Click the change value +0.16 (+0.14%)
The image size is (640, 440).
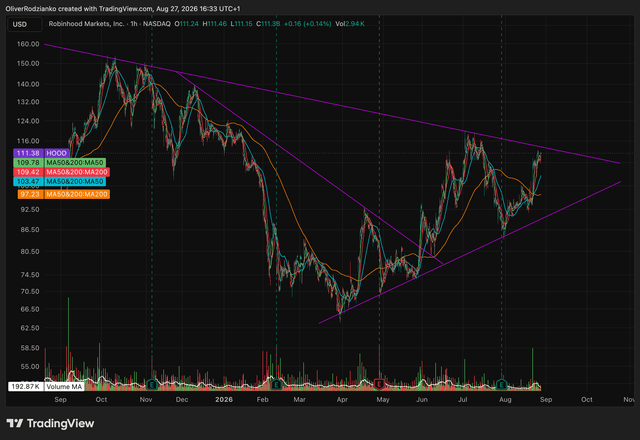click(x=307, y=24)
